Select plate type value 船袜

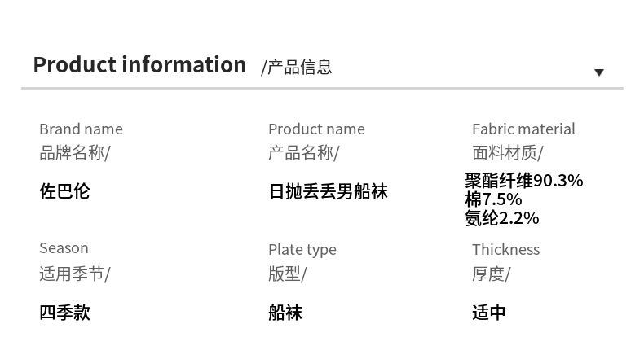coord(285,312)
